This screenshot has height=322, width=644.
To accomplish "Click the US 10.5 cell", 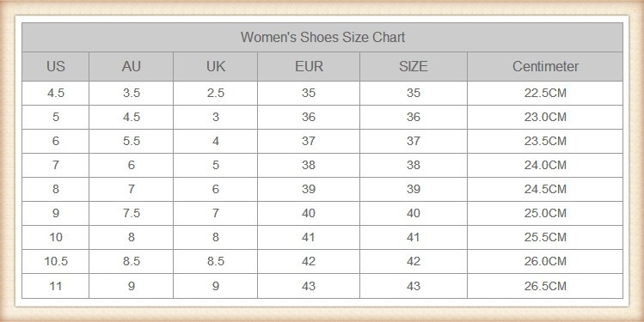I will click(x=55, y=262).
